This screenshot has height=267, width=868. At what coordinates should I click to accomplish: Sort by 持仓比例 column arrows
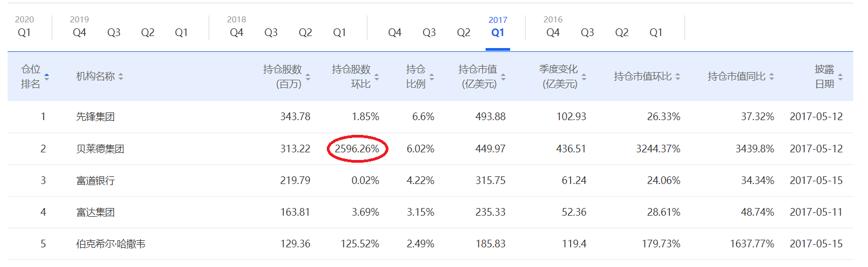click(432, 77)
